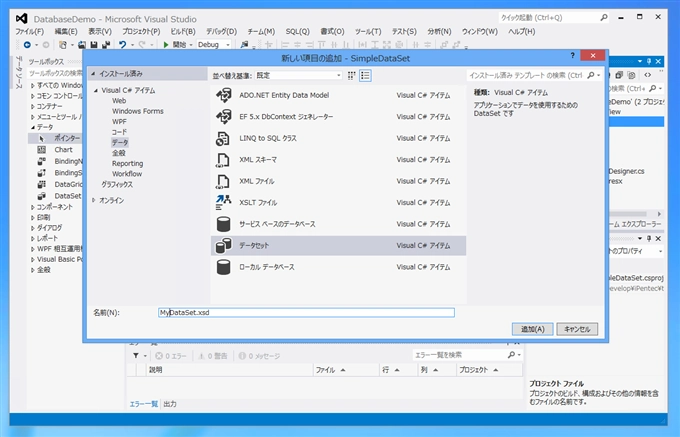Expand ダイアログ group in toolbox
The width and height of the screenshot is (680, 437).
pyautogui.click(x=33, y=228)
